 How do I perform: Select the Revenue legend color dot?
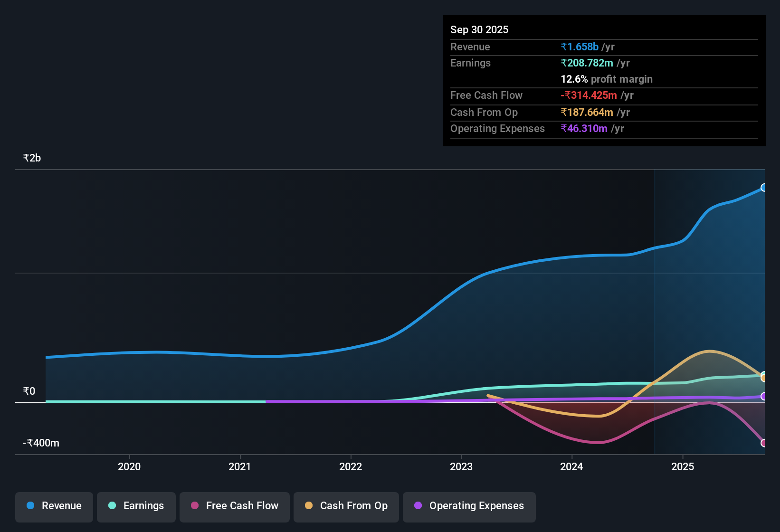pyautogui.click(x=30, y=506)
